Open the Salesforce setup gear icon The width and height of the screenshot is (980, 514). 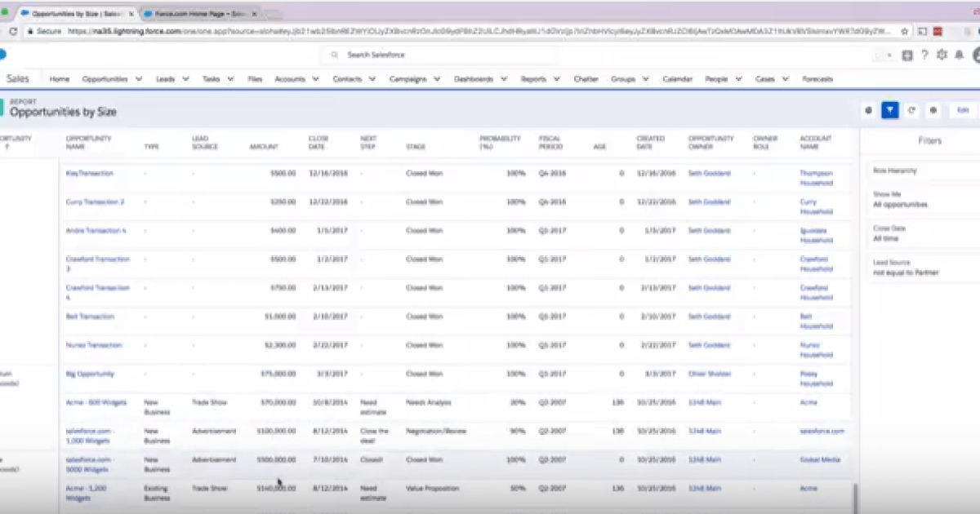(942, 55)
